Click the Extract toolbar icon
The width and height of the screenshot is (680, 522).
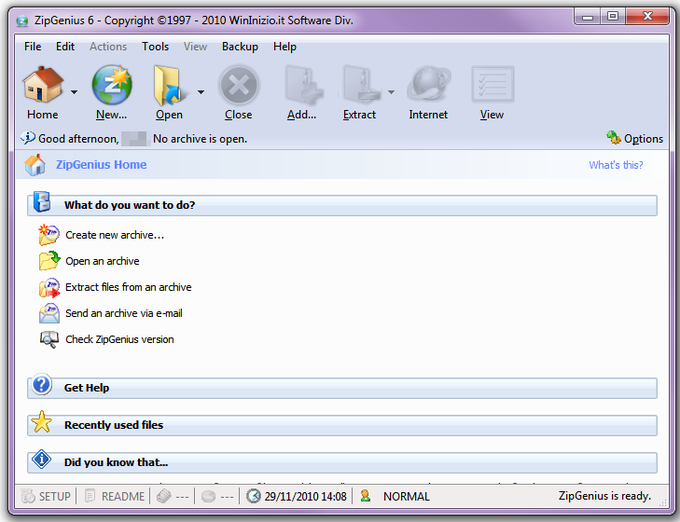click(x=361, y=85)
